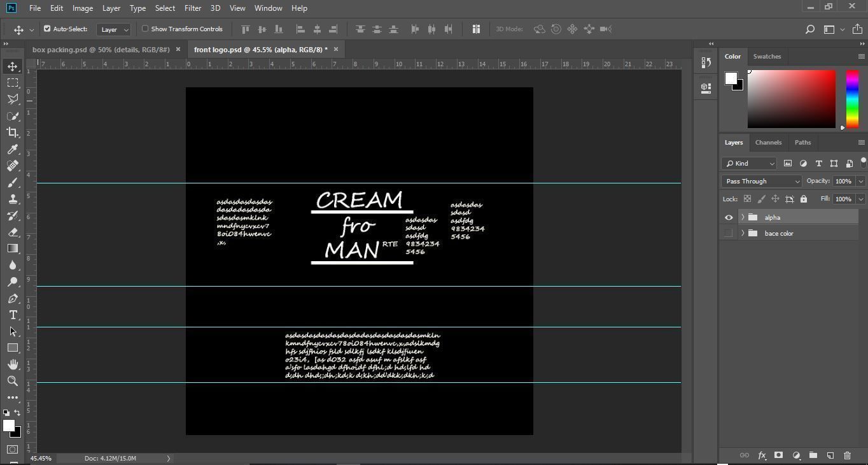This screenshot has height=465, width=868.
Task: Open the Fill slider dropdown arrow
Action: coord(861,199)
